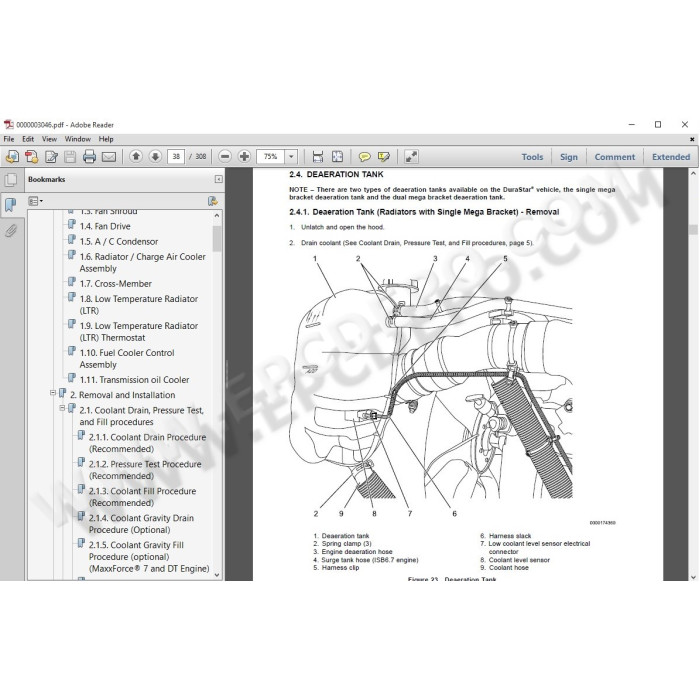
Task: Add a sticky note comment
Action: (x=364, y=157)
